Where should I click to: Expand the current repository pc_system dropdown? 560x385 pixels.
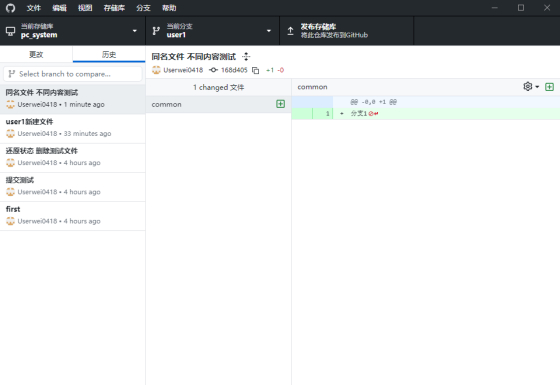pos(72,31)
